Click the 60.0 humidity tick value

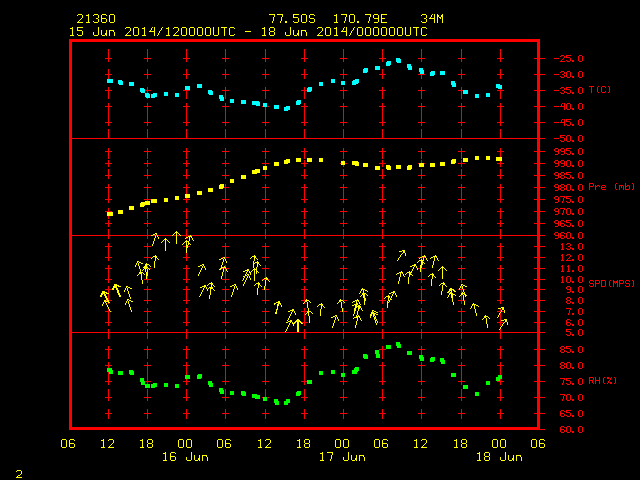click(x=571, y=430)
